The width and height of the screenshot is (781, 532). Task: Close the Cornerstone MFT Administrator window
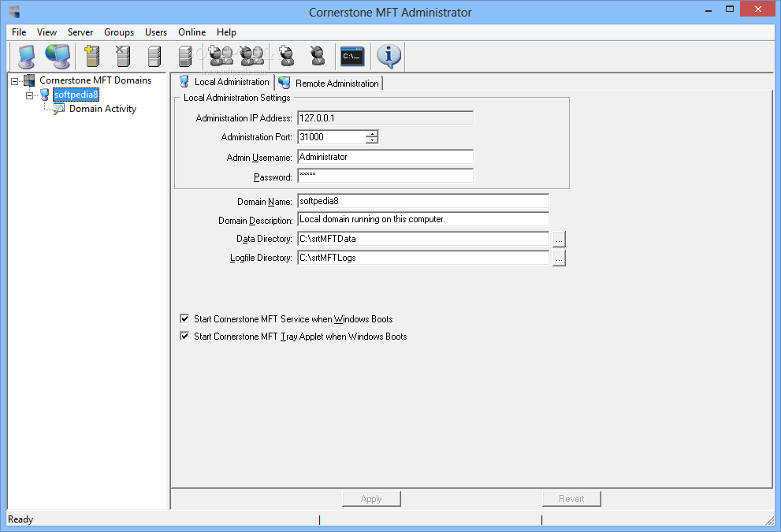pyautogui.click(x=757, y=9)
